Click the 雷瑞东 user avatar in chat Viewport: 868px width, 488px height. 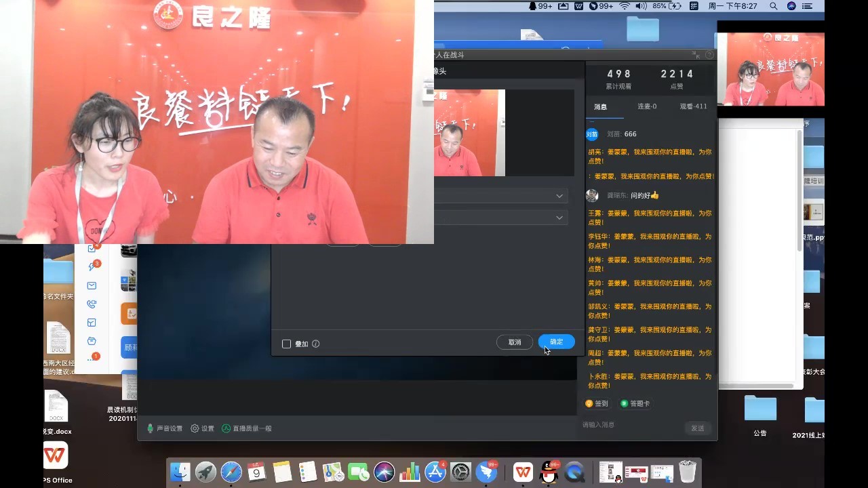(x=592, y=195)
